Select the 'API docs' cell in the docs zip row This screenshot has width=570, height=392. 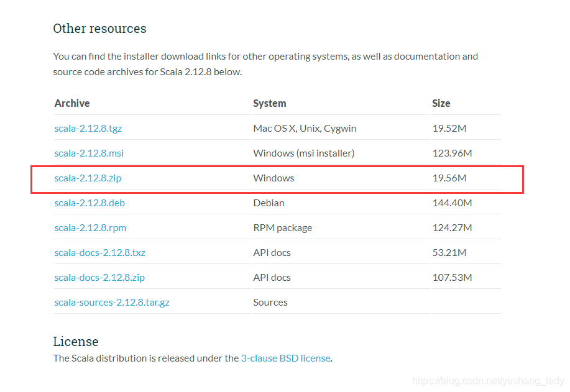pyautogui.click(x=272, y=278)
